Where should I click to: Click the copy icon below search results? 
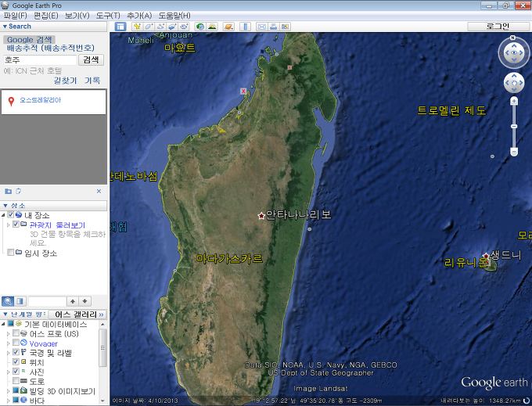coord(19,192)
